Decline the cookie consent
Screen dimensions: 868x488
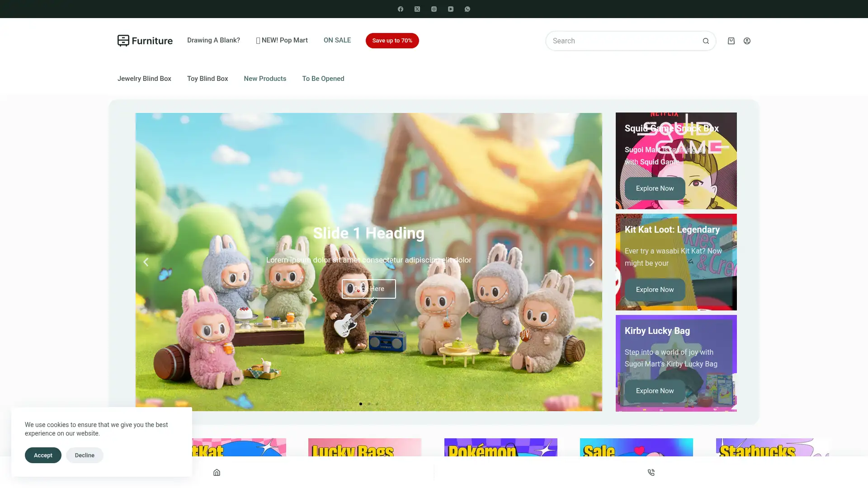point(84,455)
